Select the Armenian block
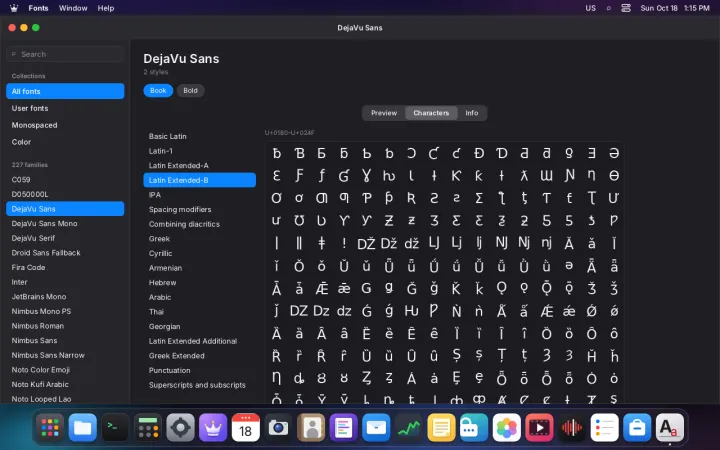The width and height of the screenshot is (720, 450). (x=199, y=268)
